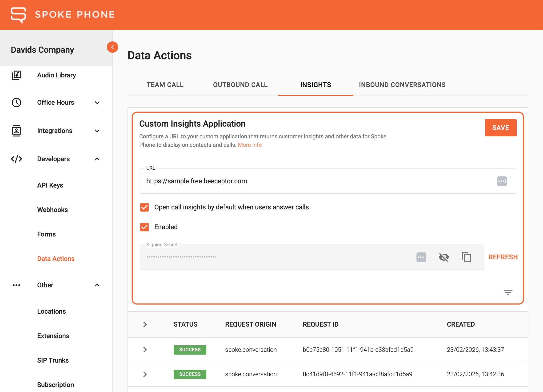Screen dimensions: 543x392
Task: Open the filter list icon
Action: coord(508,292)
